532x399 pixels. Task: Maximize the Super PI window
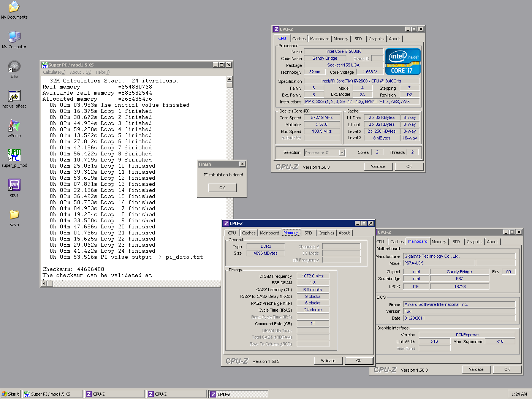tap(222, 65)
